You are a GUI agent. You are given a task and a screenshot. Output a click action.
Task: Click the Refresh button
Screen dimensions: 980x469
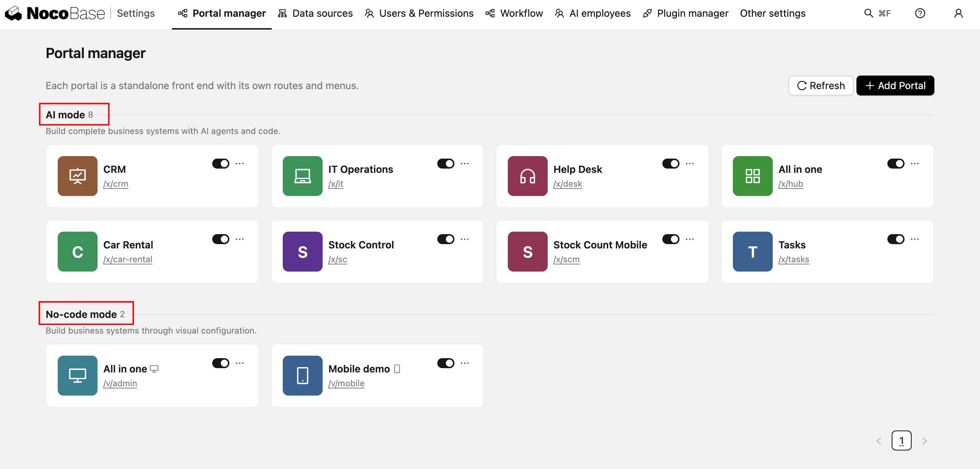[x=820, y=86]
